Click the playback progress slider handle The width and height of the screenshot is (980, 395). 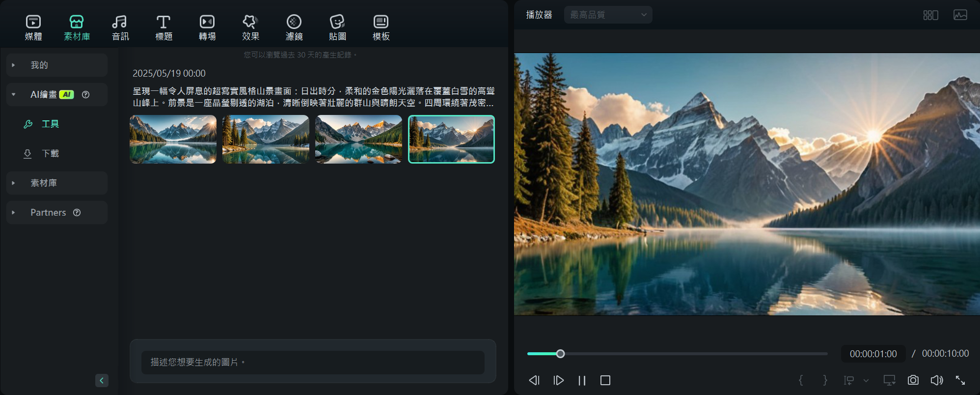point(560,354)
